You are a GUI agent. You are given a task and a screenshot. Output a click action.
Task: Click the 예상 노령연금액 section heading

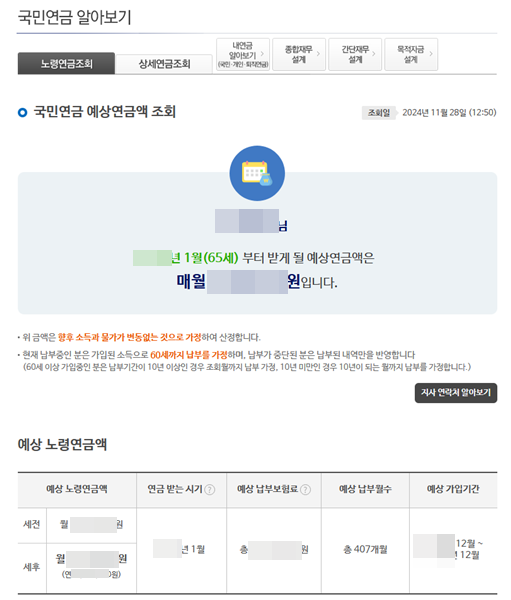click(62, 444)
